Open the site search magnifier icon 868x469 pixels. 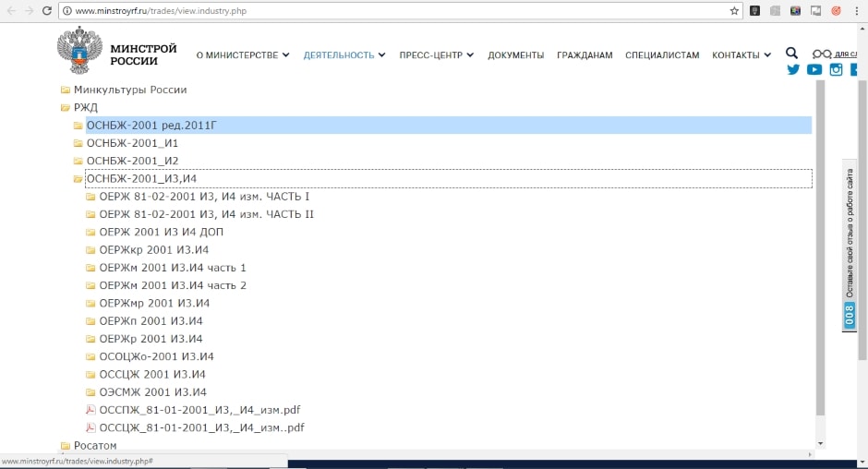[x=791, y=54]
